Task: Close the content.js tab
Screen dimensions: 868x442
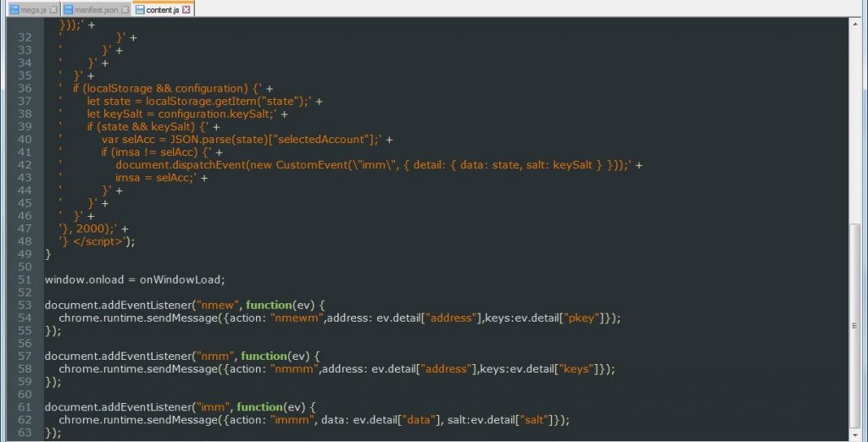Action: point(186,9)
